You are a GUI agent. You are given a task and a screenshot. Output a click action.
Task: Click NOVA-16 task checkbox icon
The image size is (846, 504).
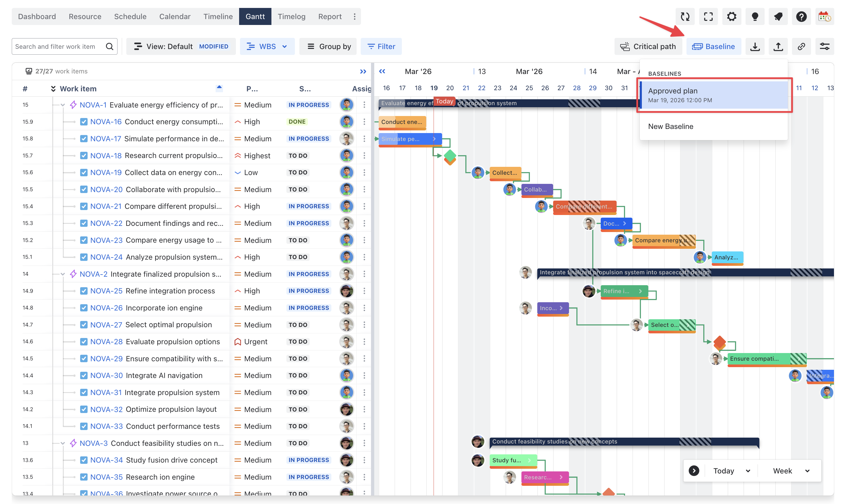coord(83,122)
